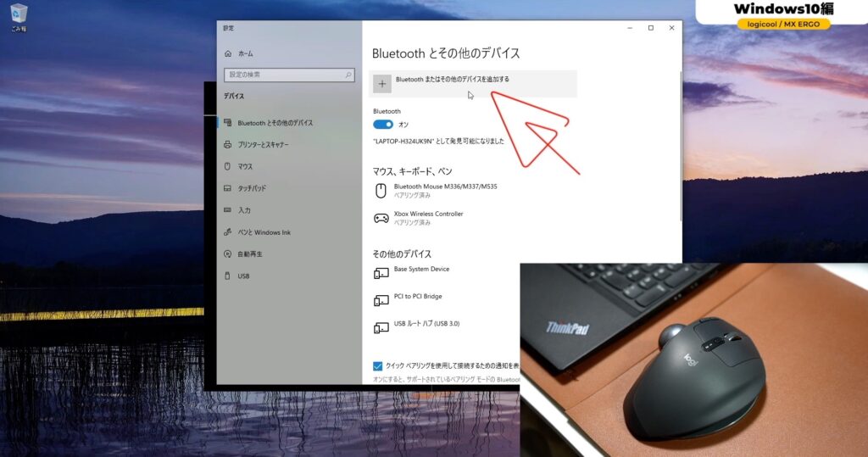Viewport: 868px width, 457px height.
Task: Click the mouse icon for Bluetooth Mouse M336/M337/M535
Action: [381, 191]
